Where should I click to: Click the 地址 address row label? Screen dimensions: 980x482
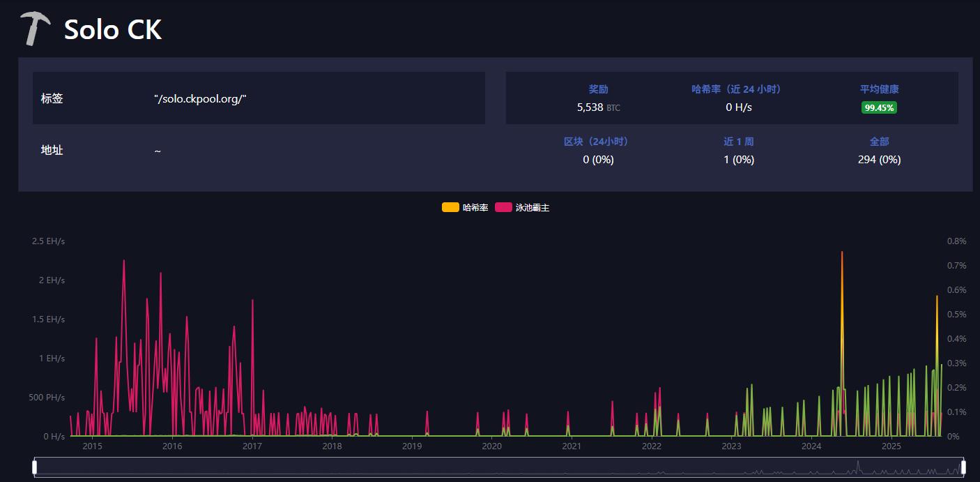pos(52,150)
